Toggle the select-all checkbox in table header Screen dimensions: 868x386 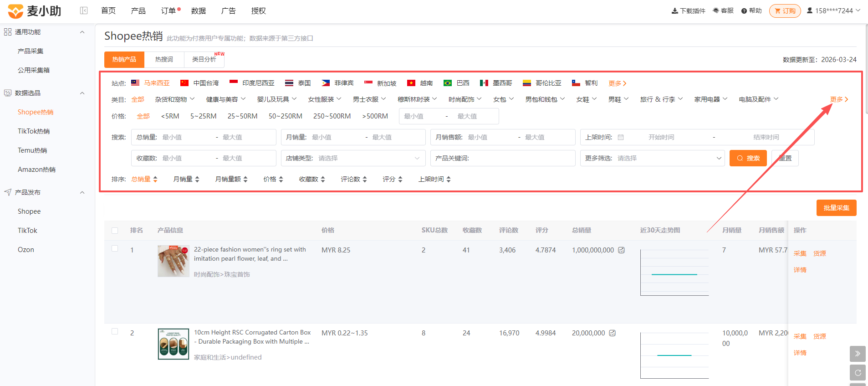[x=115, y=231]
